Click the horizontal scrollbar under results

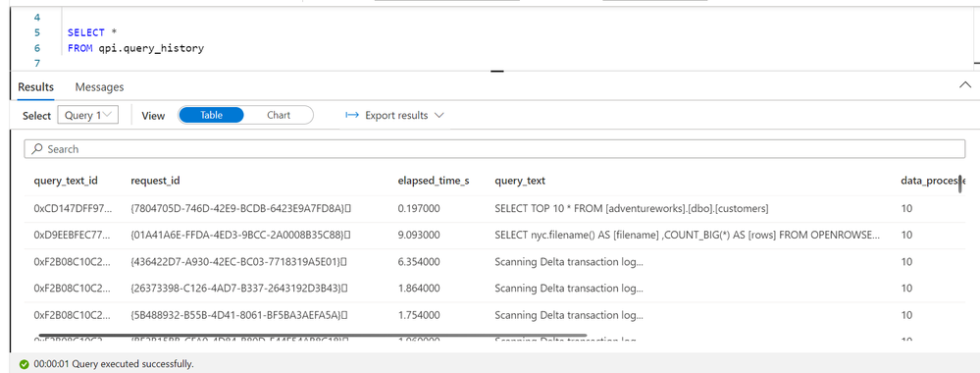313,336
